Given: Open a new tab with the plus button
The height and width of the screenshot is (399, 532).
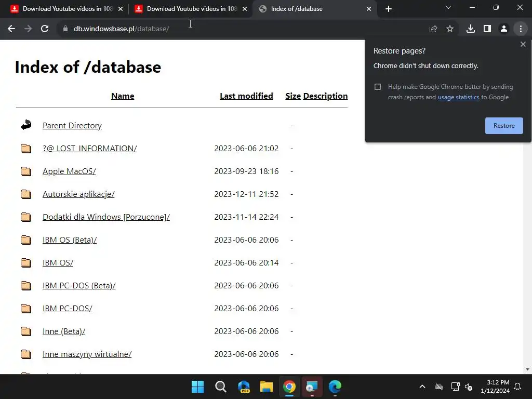Looking at the screenshot, I should pos(389,9).
